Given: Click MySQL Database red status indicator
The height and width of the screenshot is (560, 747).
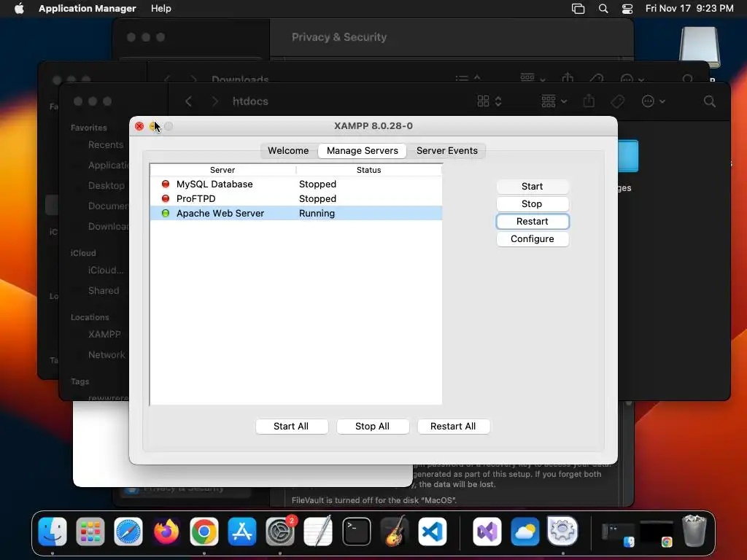Looking at the screenshot, I should point(166,184).
